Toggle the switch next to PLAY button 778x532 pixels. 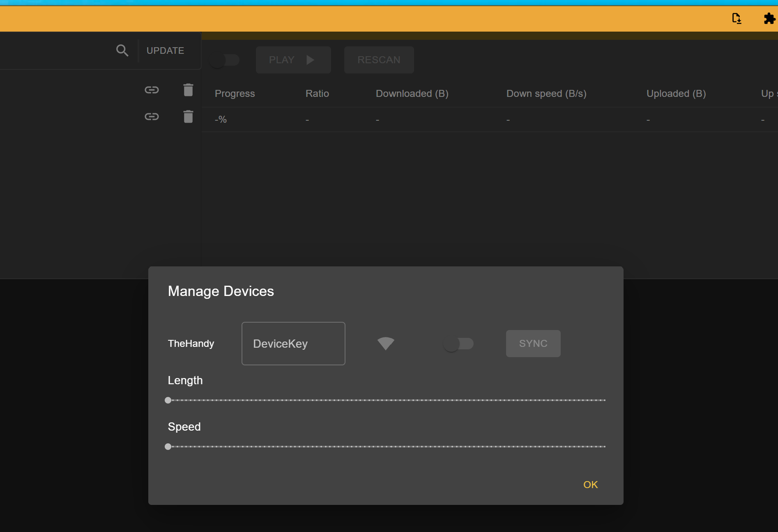[225, 60]
